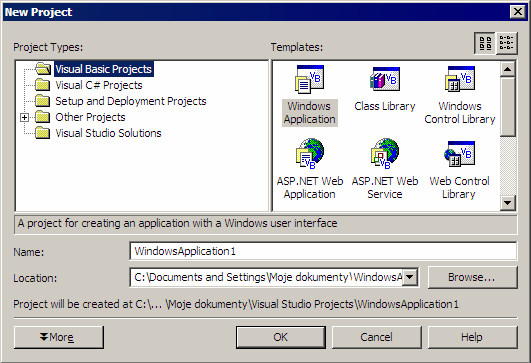Select Visual Studio Solutions in the tree
This screenshot has height=363, width=531.
(x=108, y=133)
